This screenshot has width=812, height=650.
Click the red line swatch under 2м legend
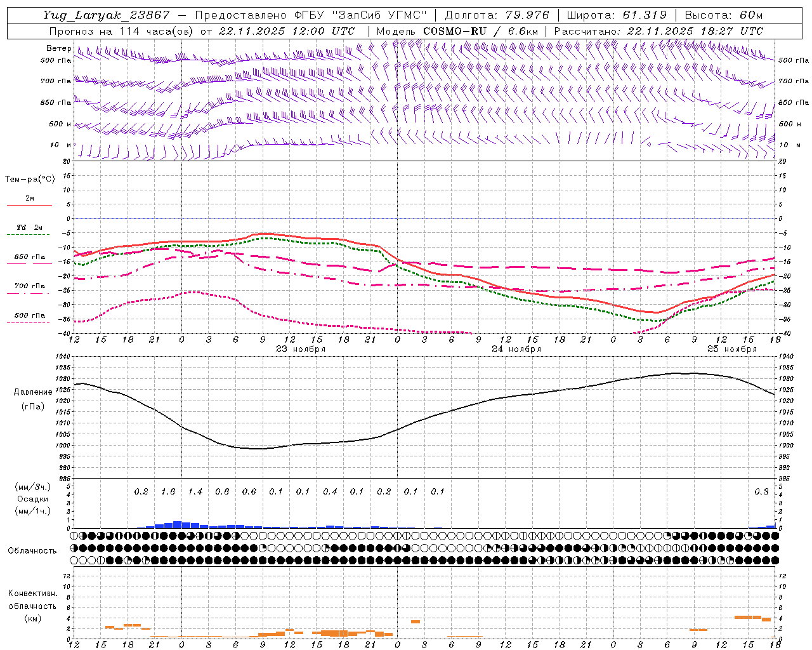[x=29, y=205]
